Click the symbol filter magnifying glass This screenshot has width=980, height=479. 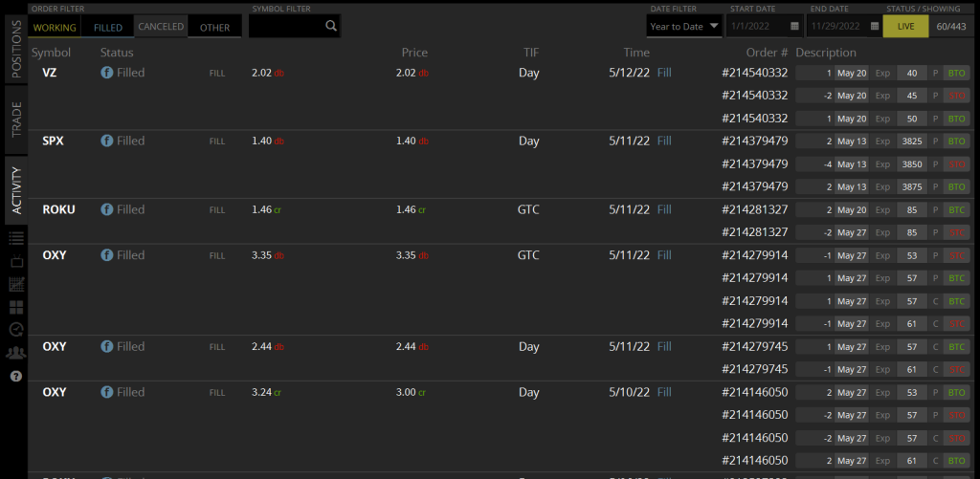330,27
